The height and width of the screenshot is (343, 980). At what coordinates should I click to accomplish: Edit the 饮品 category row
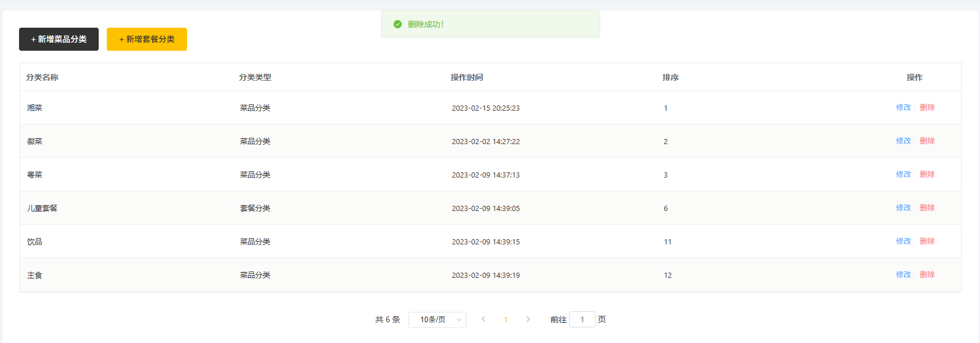click(x=903, y=241)
